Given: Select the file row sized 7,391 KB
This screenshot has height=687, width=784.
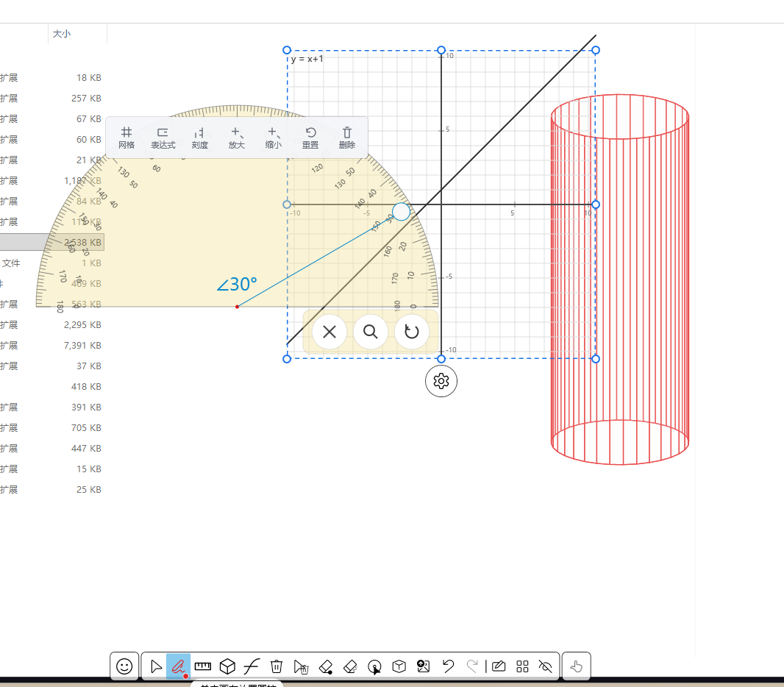Looking at the screenshot, I should coord(52,346).
